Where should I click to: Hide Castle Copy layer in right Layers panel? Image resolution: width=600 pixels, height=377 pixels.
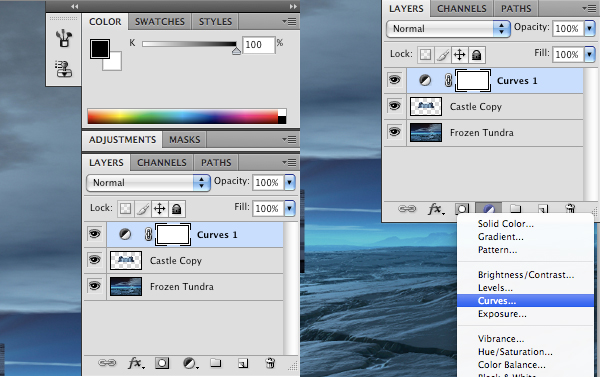click(x=395, y=106)
